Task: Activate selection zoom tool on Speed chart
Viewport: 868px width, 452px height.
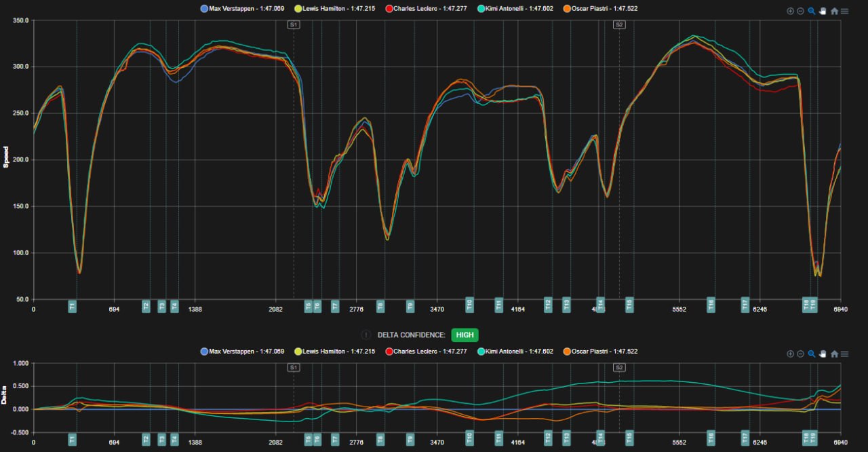Action: tap(811, 11)
